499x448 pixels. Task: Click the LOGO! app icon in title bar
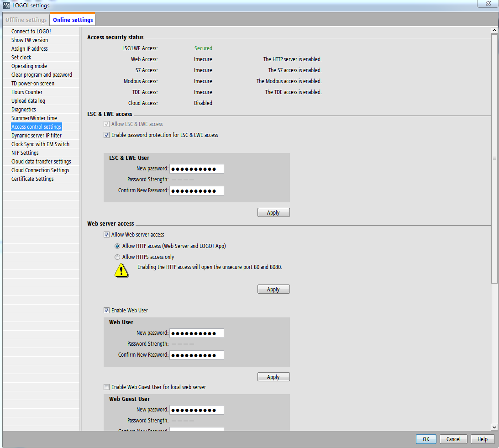click(6, 5)
